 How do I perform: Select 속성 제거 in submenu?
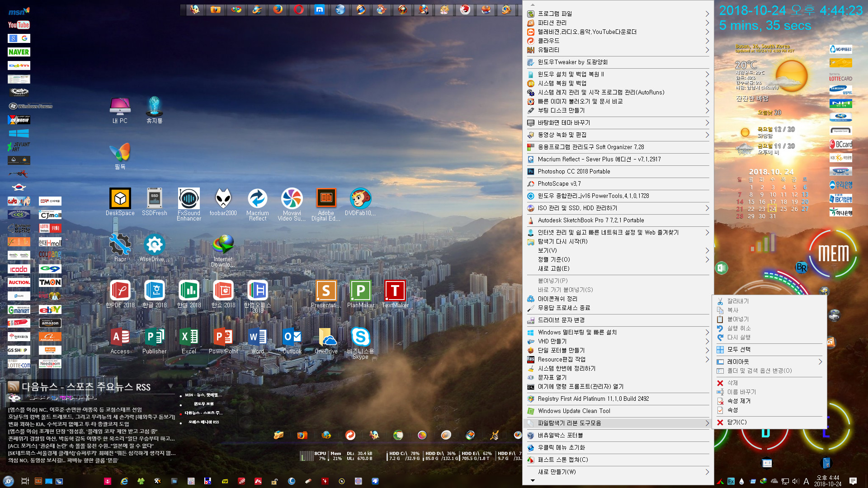click(x=769, y=401)
